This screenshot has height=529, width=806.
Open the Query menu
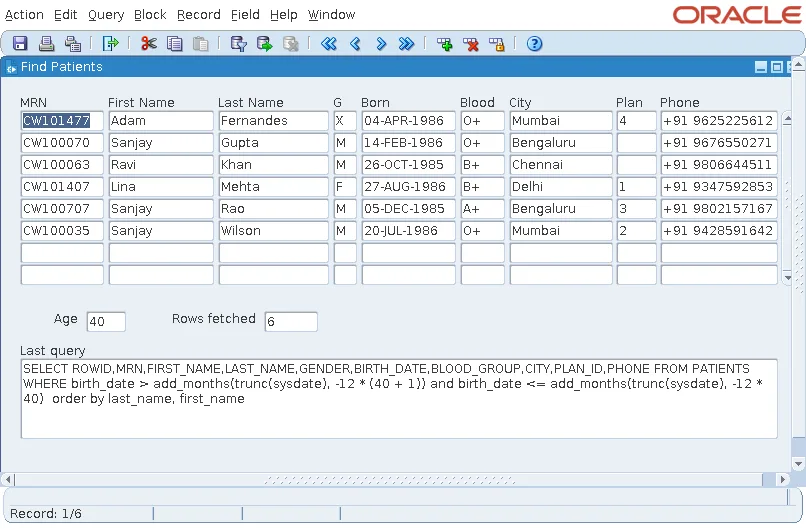pos(106,15)
